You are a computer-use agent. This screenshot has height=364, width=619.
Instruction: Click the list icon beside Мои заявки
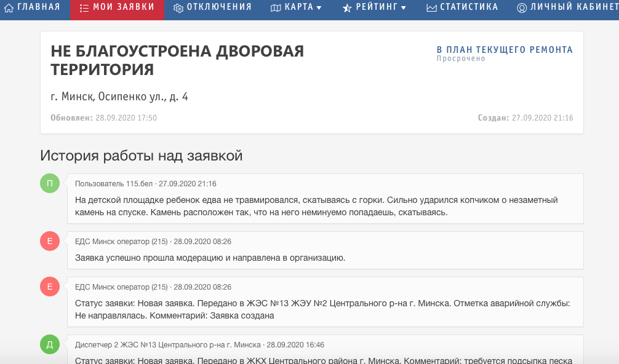pos(84,8)
